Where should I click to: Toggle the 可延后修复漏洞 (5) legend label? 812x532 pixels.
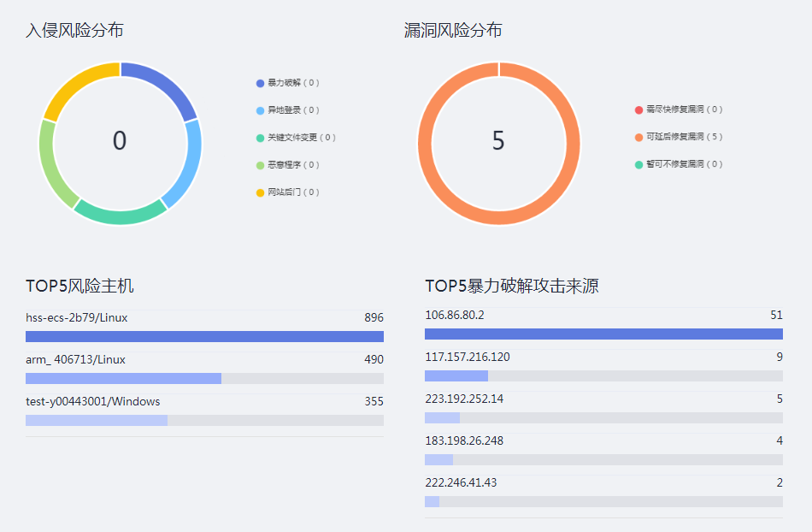(684, 137)
